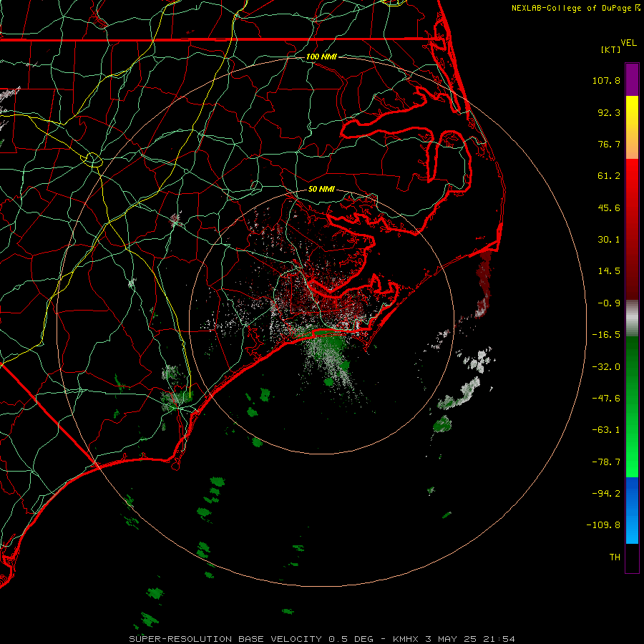Click the 107.8 legend value

(x=606, y=80)
